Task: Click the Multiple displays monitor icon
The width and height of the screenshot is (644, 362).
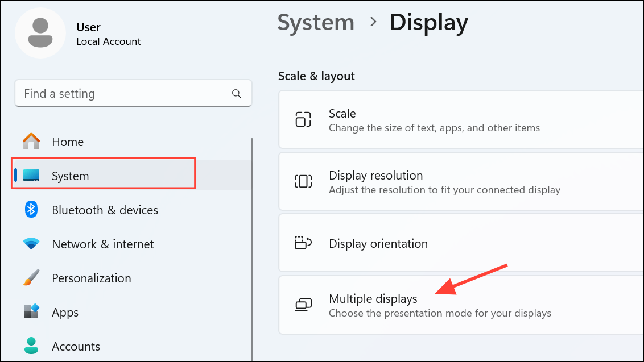Action: click(x=303, y=305)
